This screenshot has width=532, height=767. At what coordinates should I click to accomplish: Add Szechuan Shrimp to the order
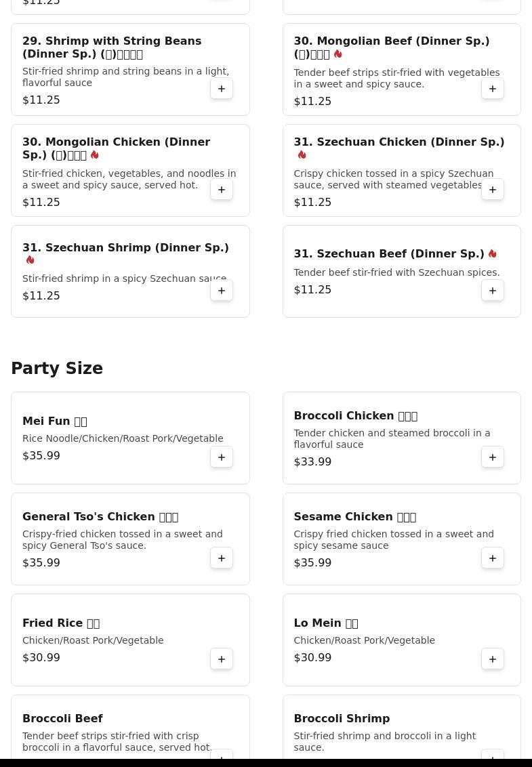[222, 291]
